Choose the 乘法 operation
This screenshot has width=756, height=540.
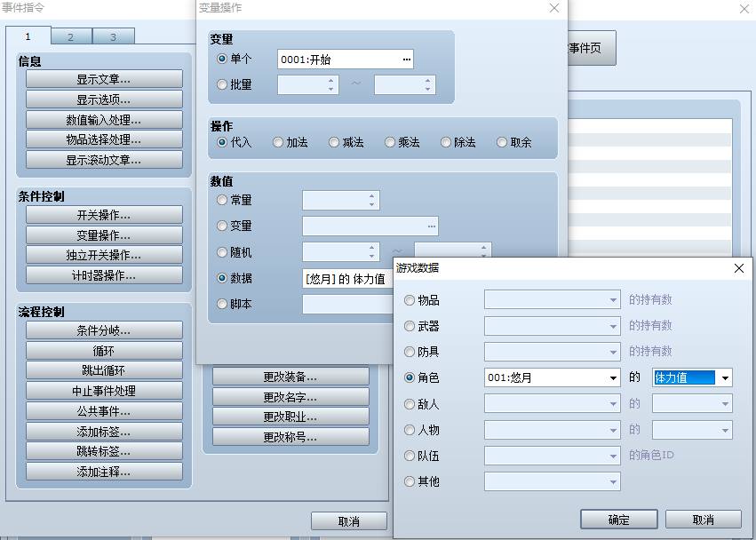point(390,142)
